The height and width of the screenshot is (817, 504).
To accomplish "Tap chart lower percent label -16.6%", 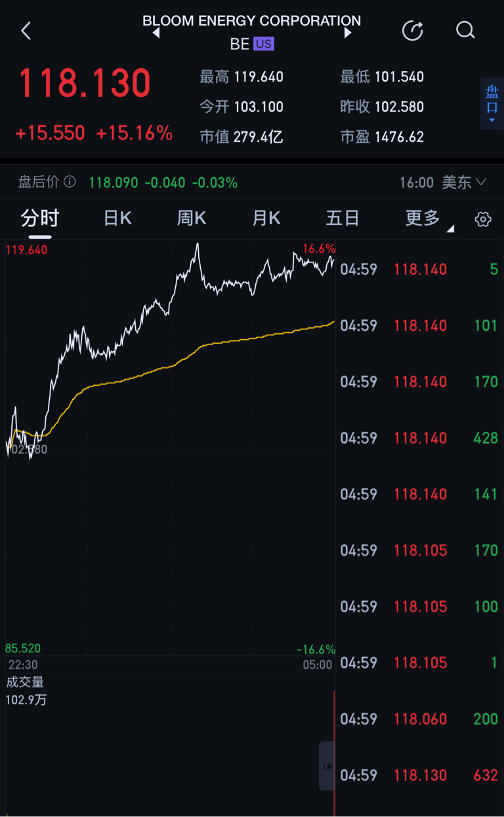I will 316,650.
